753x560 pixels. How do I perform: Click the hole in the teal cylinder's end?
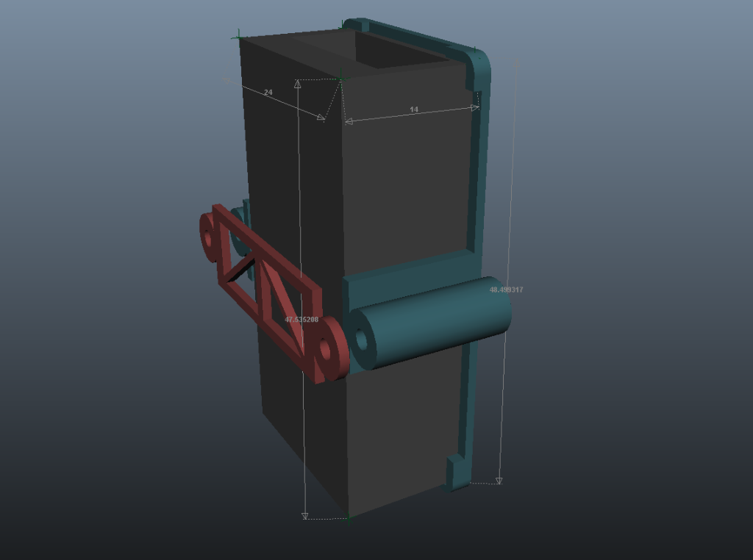[361, 340]
